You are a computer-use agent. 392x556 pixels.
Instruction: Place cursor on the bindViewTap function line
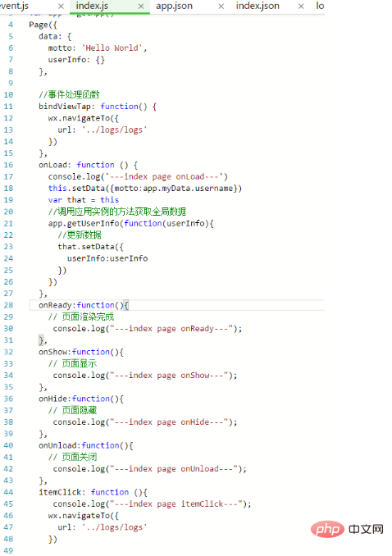pyautogui.click(x=98, y=107)
